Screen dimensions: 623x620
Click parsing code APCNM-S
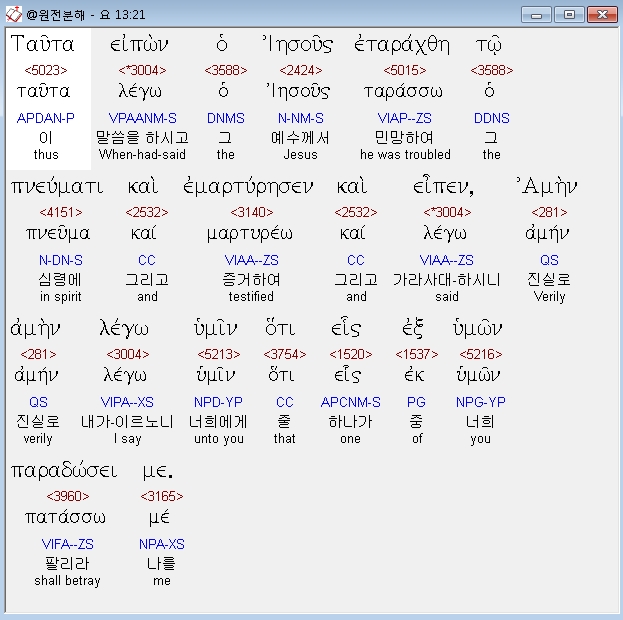pos(350,402)
